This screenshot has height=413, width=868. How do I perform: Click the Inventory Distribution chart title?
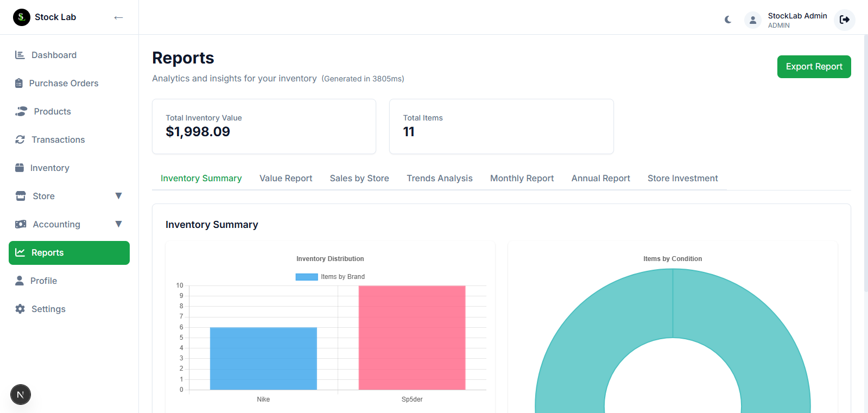[x=330, y=259]
